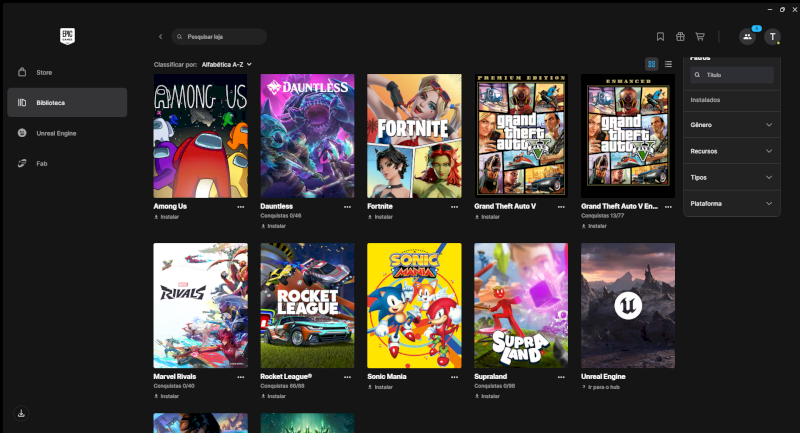Screen dimensions: 800x433
Task: Expand the Tipos filter
Action: pos(732,177)
